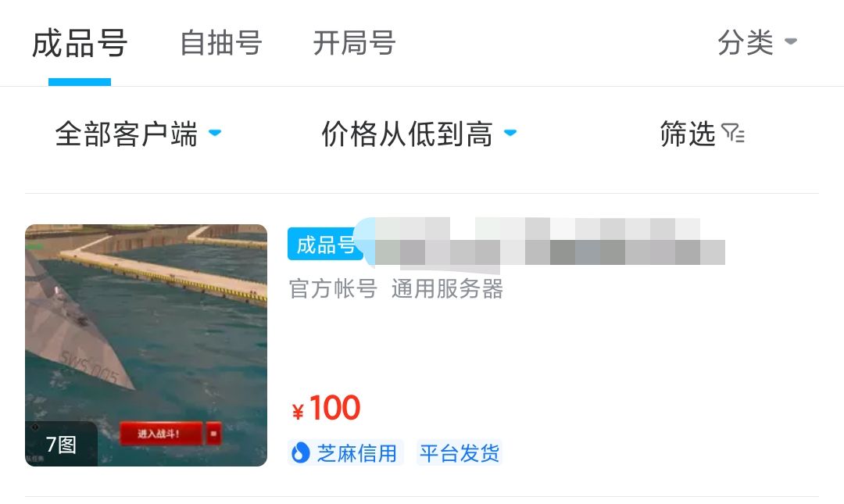
Task: Click the ¥100 price
Action: pos(326,408)
